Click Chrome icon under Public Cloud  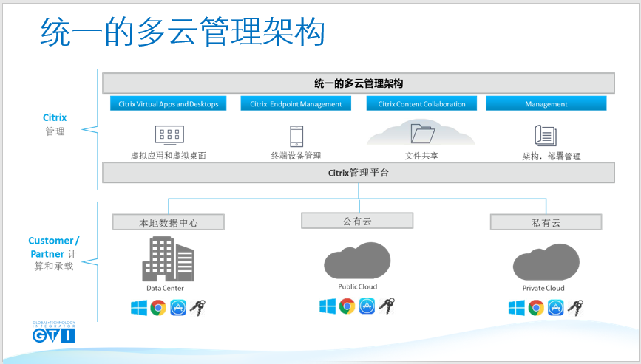[347, 306]
